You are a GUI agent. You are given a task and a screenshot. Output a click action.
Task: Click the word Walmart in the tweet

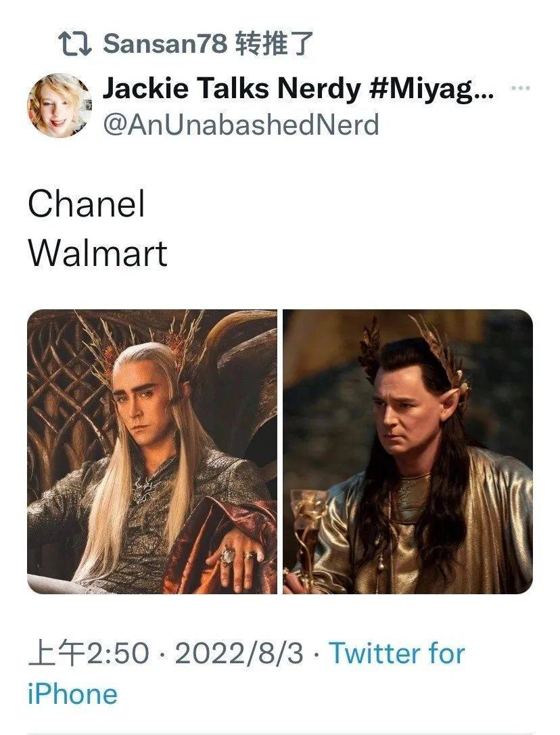pyautogui.click(x=97, y=253)
